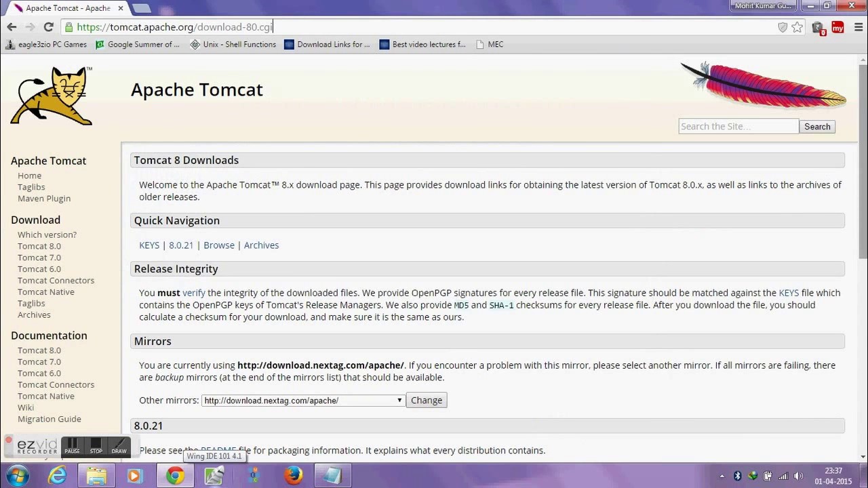This screenshot has height=488, width=868.
Task: Open the media player taskbar icon
Action: (134, 476)
